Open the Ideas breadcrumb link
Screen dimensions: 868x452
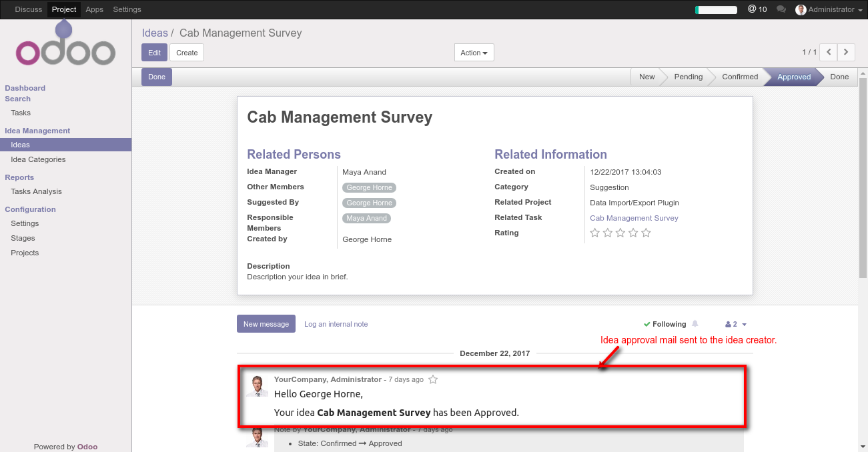(x=154, y=33)
